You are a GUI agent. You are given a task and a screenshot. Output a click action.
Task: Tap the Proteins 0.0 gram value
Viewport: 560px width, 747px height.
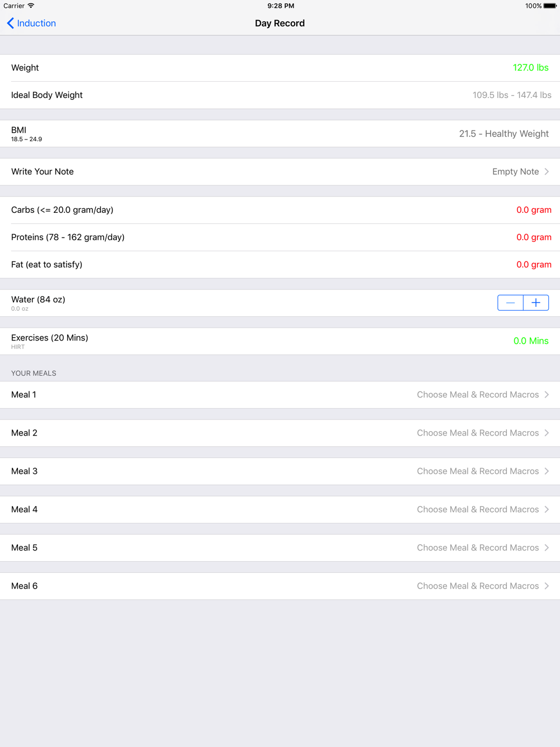point(534,237)
